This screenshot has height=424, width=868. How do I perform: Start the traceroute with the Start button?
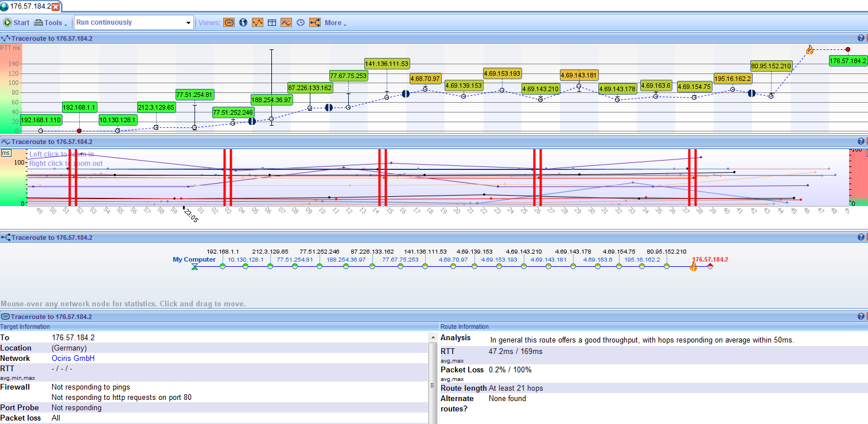[x=16, y=23]
